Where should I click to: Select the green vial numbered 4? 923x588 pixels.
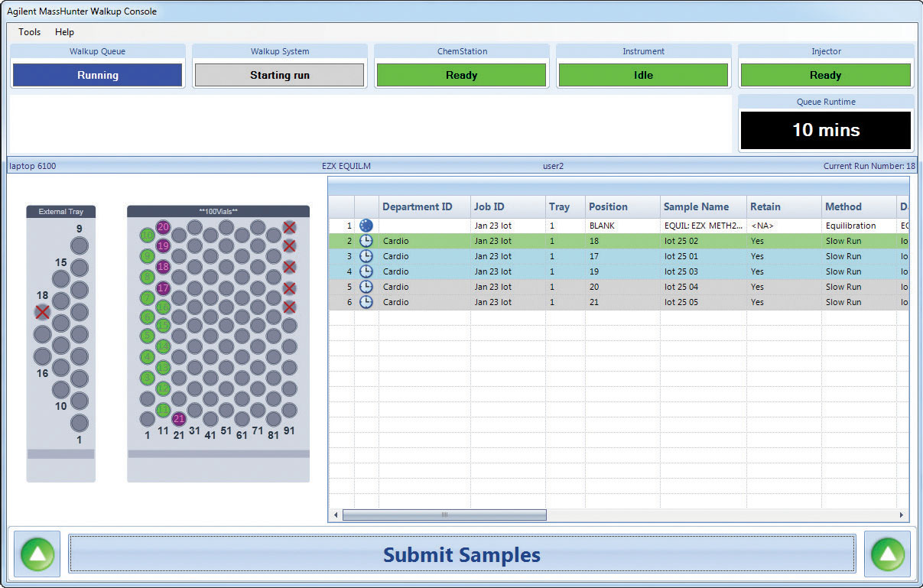[x=147, y=357]
